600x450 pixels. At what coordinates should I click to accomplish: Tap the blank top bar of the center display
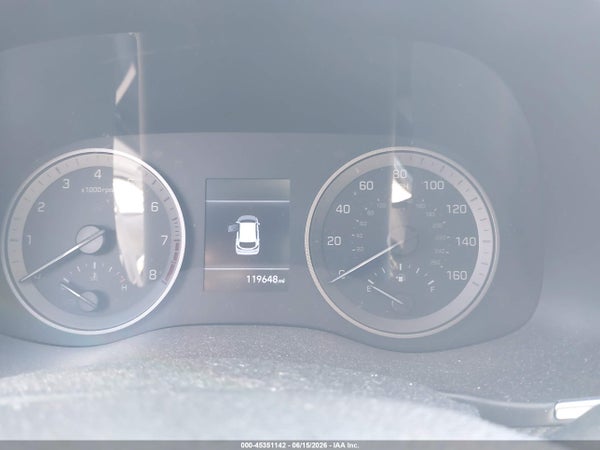tap(248, 190)
